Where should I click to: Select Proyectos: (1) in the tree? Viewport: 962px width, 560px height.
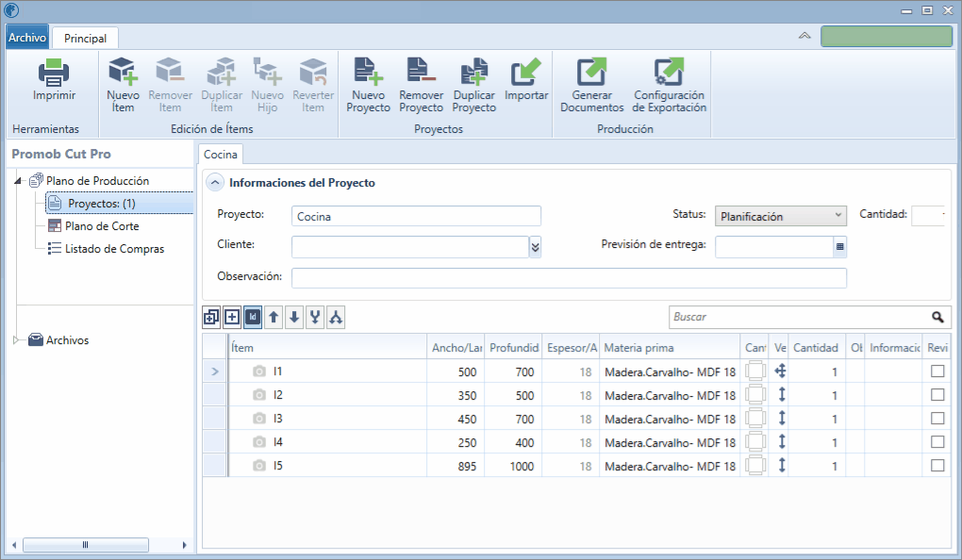point(120,203)
